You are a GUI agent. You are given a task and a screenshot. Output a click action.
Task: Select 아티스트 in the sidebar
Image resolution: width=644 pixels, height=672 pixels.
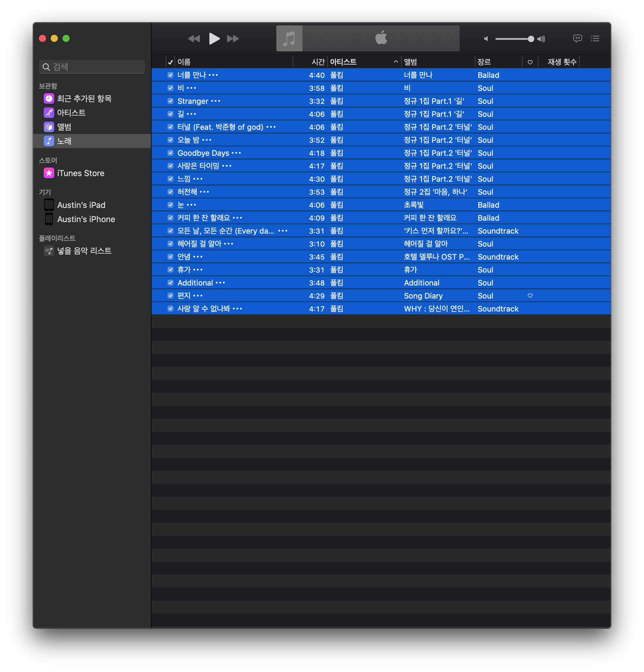pyautogui.click(x=71, y=113)
